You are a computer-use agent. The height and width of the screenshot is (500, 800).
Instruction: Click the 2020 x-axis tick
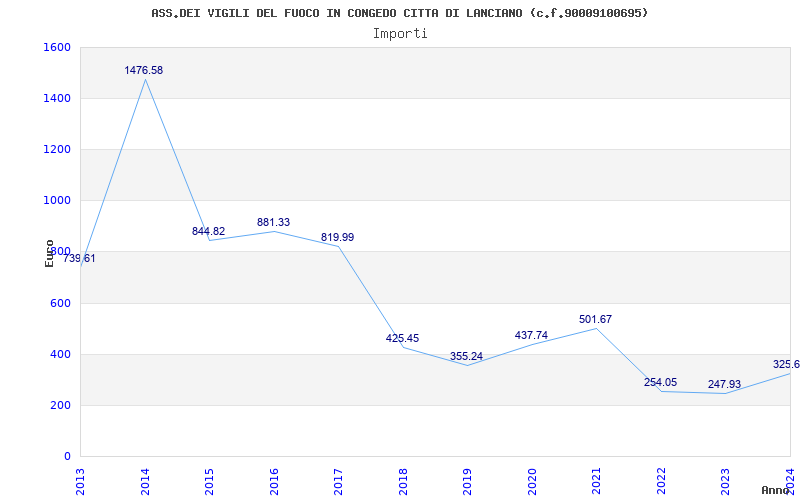tap(532, 481)
